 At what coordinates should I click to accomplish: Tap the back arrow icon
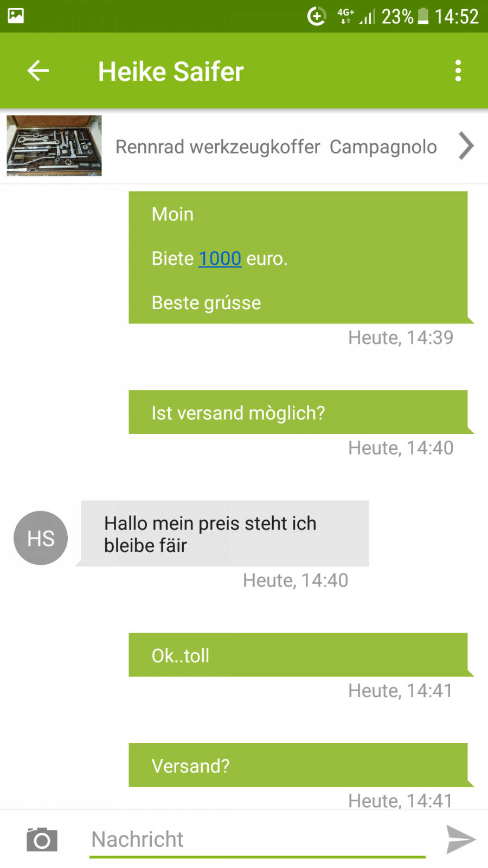38,71
